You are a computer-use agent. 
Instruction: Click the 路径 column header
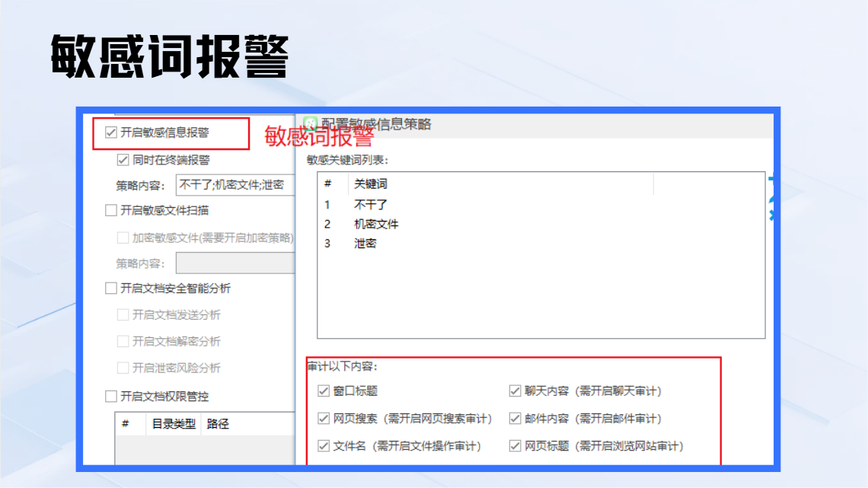[x=247, y=424]
